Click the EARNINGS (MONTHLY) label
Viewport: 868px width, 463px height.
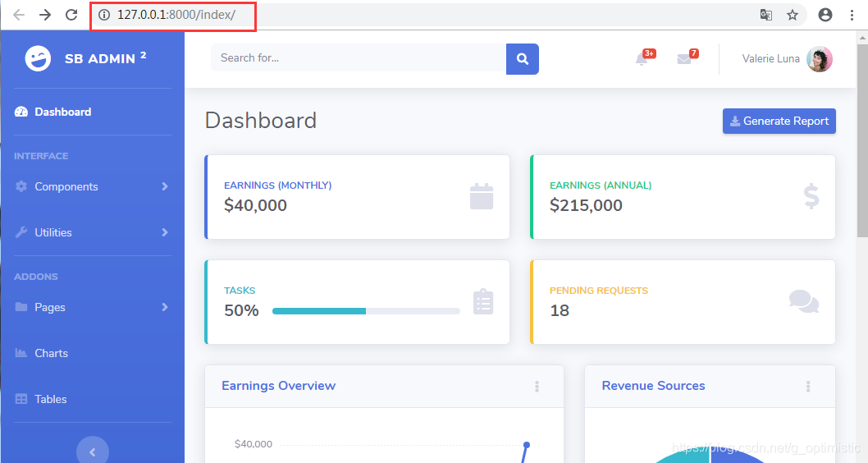[x=277, y=186]
